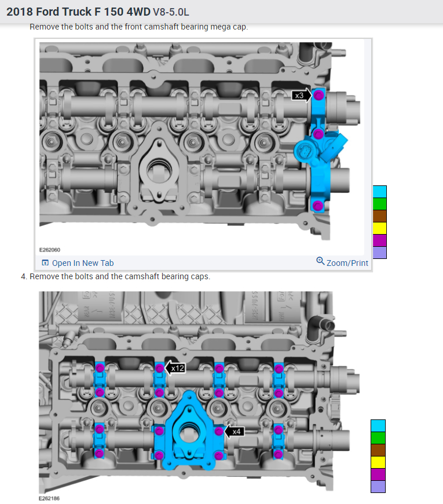The image size is (443, 504).
Task: Pick lavender swatch beside the bearing caps diagram
Action: coord(378,487)
